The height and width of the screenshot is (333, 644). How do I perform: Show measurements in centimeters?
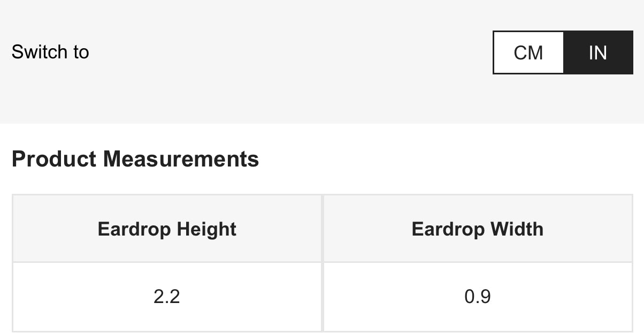(x=528, y=52)
